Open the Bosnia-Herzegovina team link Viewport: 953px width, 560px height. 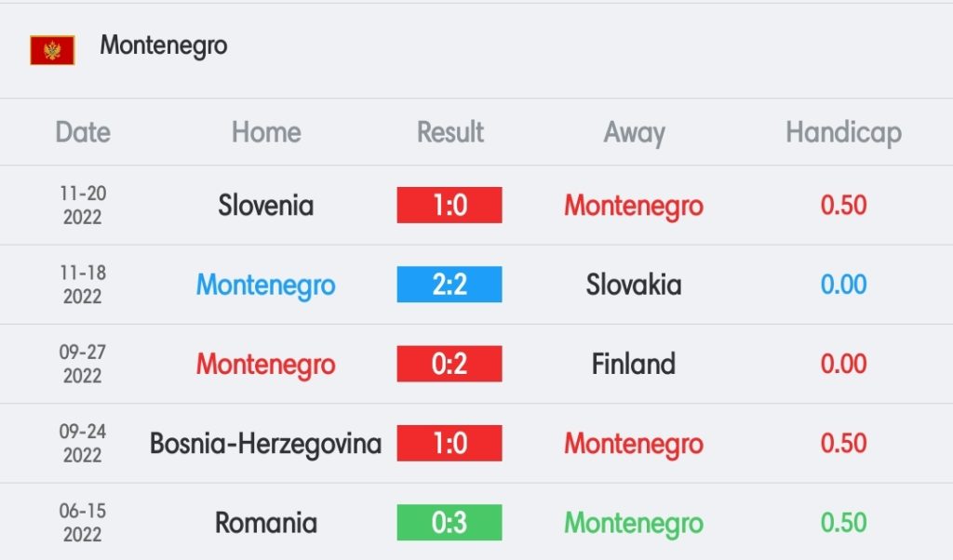266,444
